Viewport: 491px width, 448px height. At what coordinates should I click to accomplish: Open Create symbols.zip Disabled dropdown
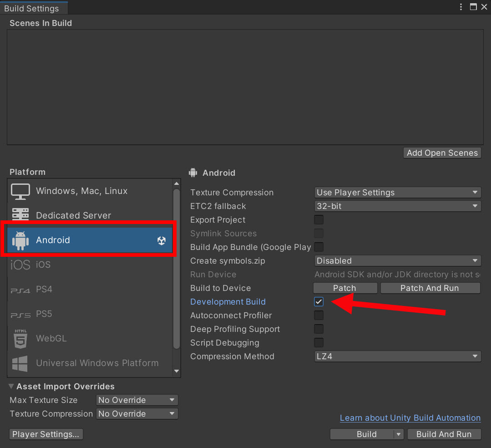click(x=397, y=261)
